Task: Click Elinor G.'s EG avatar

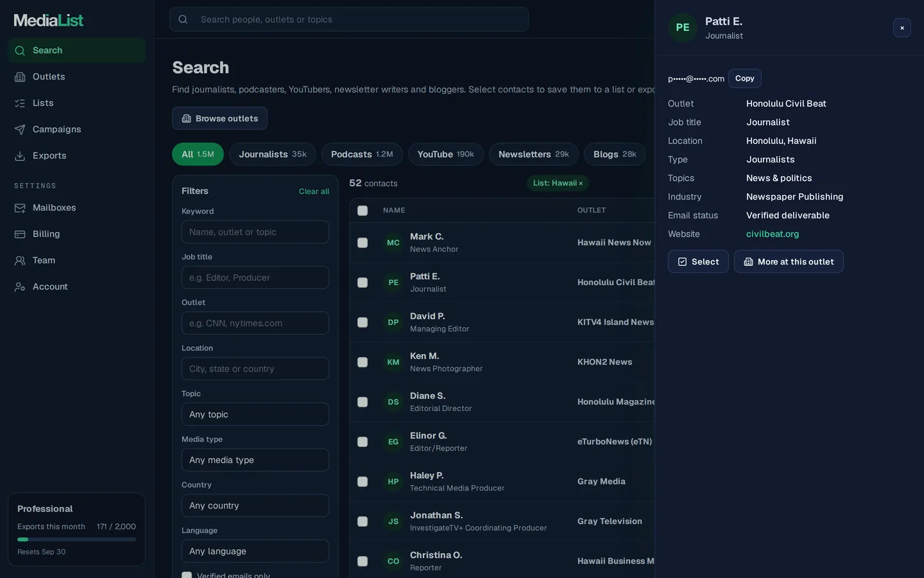Action: pyautogui.click(x=393, y=442)
